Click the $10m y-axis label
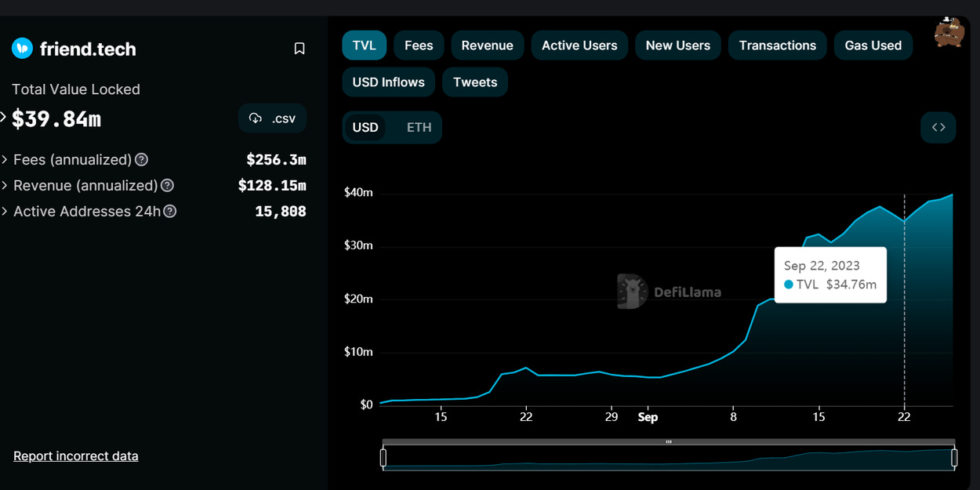The image size is (980, 490). (358, 351)
